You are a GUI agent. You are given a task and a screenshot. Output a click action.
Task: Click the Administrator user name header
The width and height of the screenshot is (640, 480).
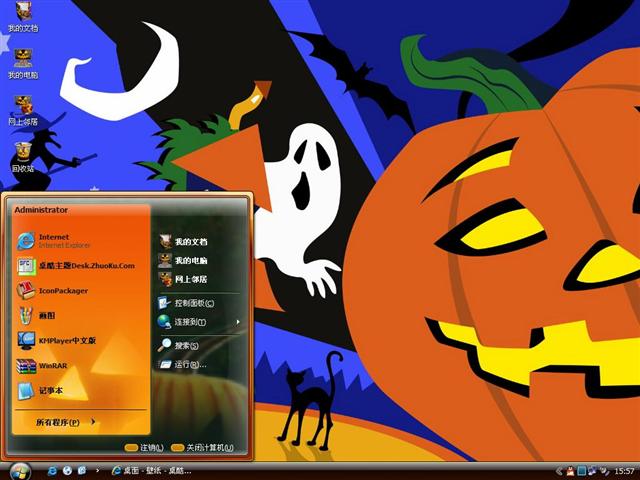pyautogui.click(x=41, y=210)
